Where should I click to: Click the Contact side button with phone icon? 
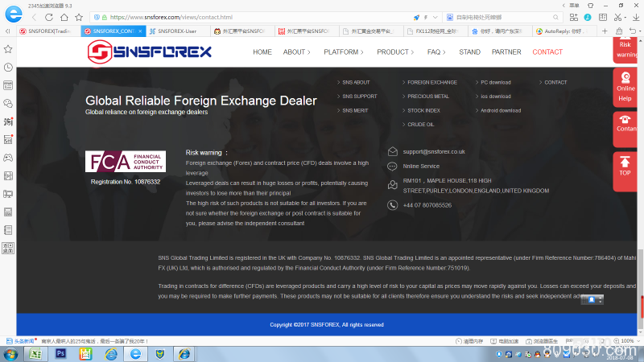coord(625,129)
